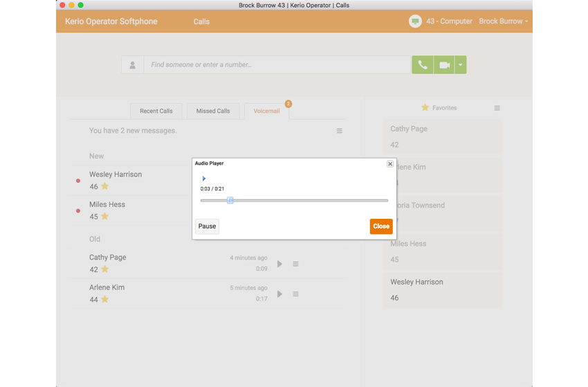Open the Brock Burrow user menu
The image size is (588, 387).
pos(503,21)
